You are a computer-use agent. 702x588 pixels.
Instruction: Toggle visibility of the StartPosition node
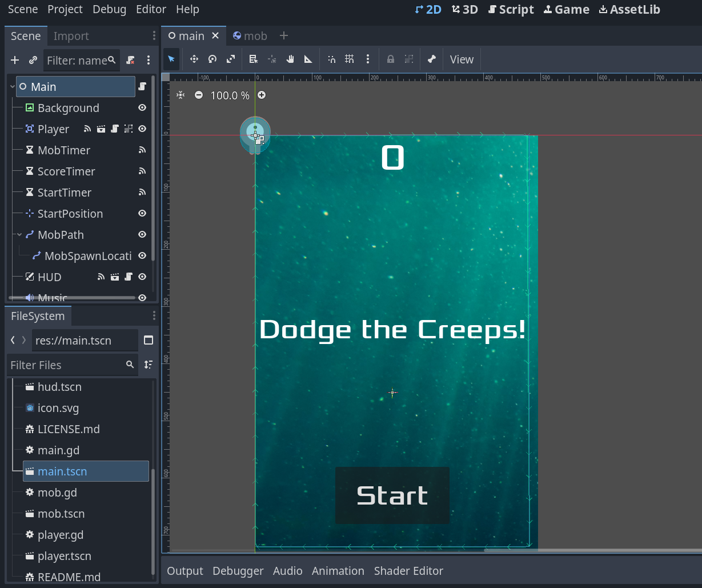click(x=142, y=214)
